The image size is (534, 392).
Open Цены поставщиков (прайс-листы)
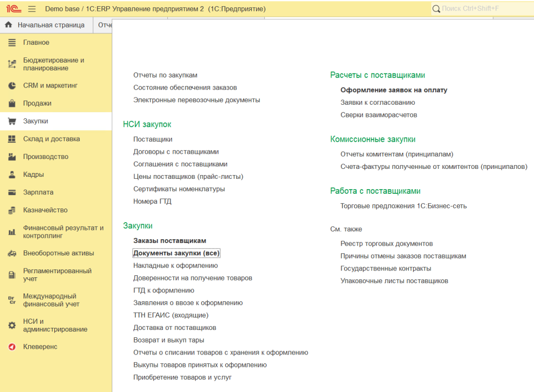[188, 177]
